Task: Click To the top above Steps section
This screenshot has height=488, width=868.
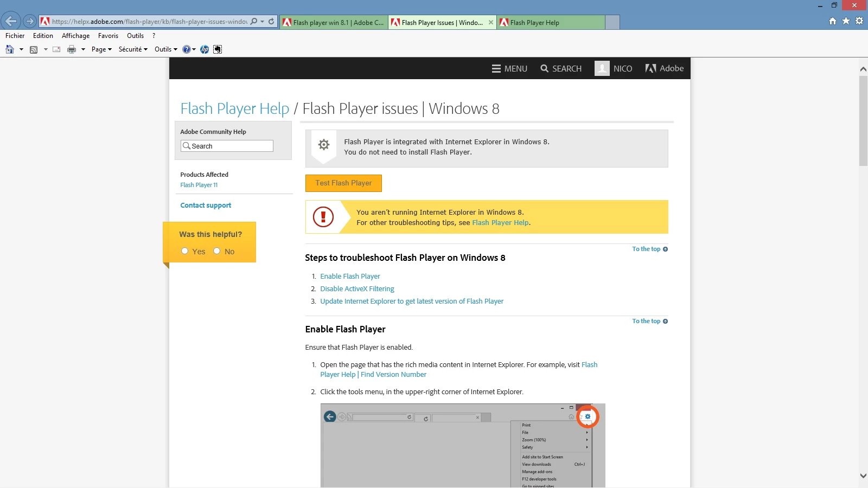Action: click(650, 249)
